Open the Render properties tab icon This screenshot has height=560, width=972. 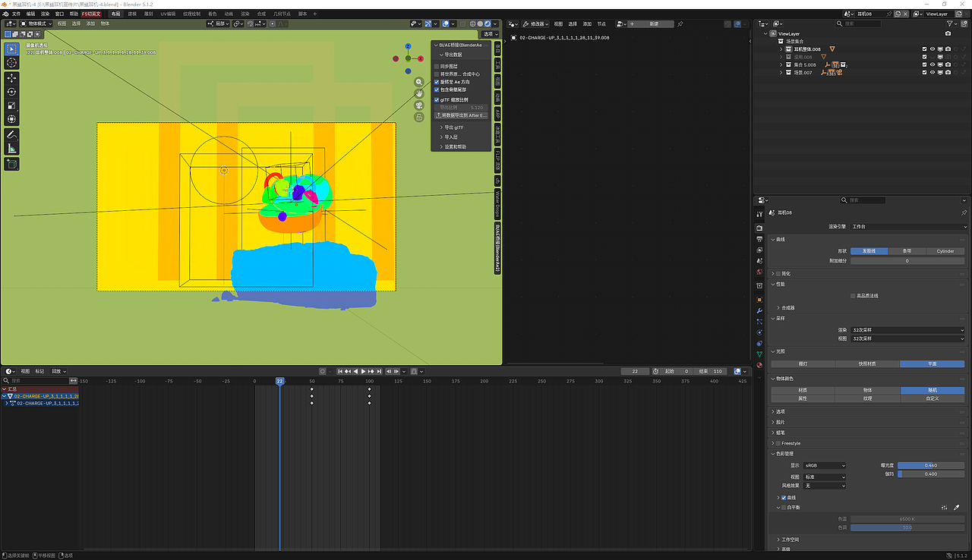[759, 228]
